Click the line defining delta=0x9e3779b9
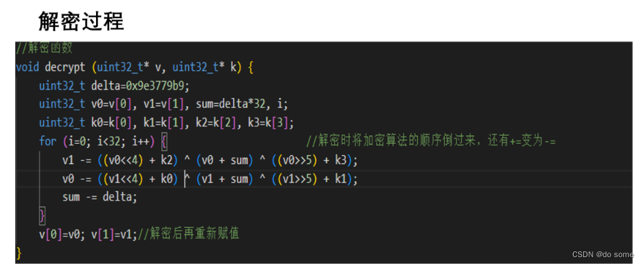Viewport: 644px width, 264px height. click(x=115, y=85)
